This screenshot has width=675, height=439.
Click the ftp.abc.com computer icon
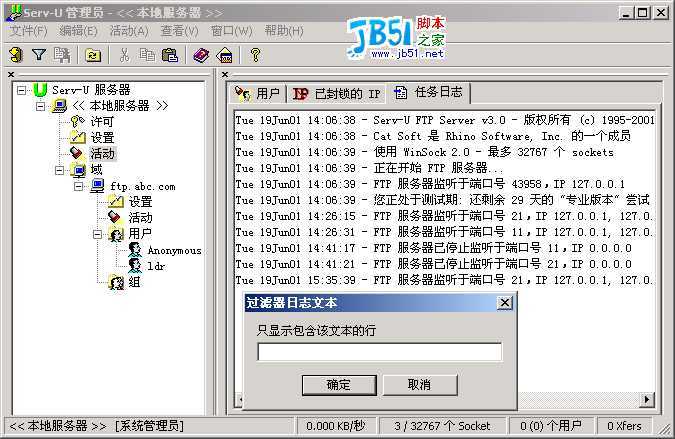[98, 186]
